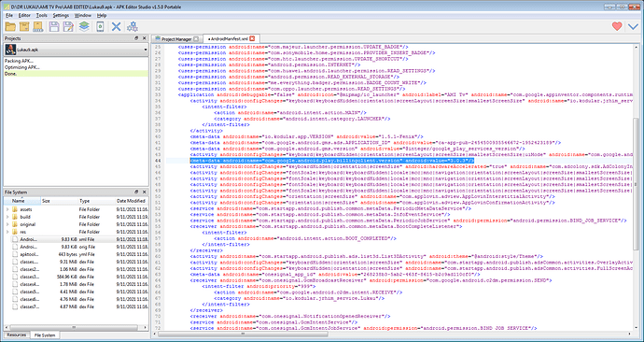644x342 pixels.
Task: Select the 9.83 KiB orig File row
Action: tap(76, 247)
